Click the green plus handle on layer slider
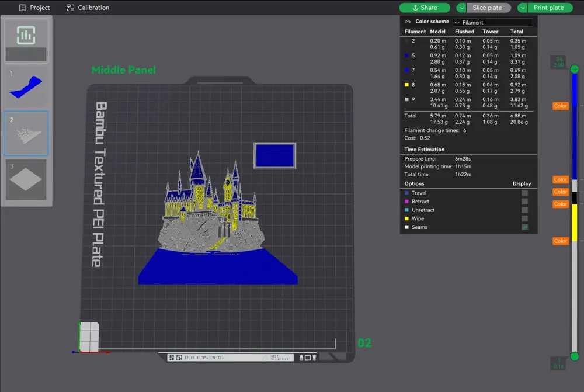584x392 pixels. [x=575, y=70]
